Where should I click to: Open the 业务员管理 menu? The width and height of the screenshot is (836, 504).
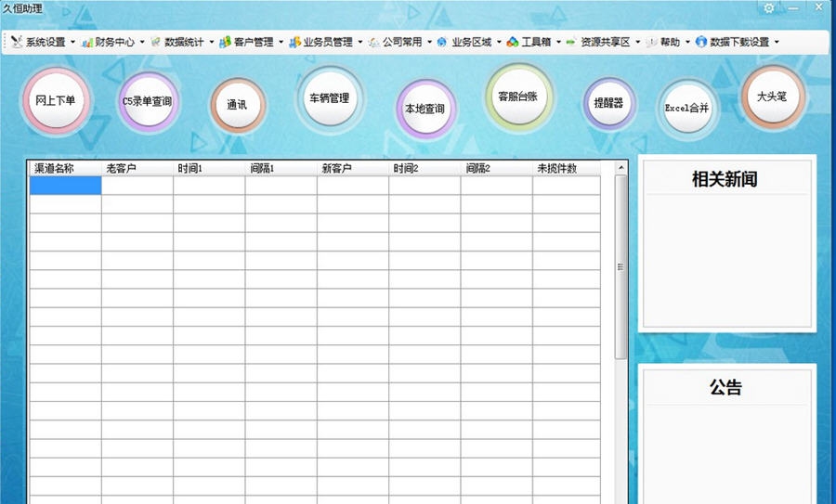click(328, 42)
